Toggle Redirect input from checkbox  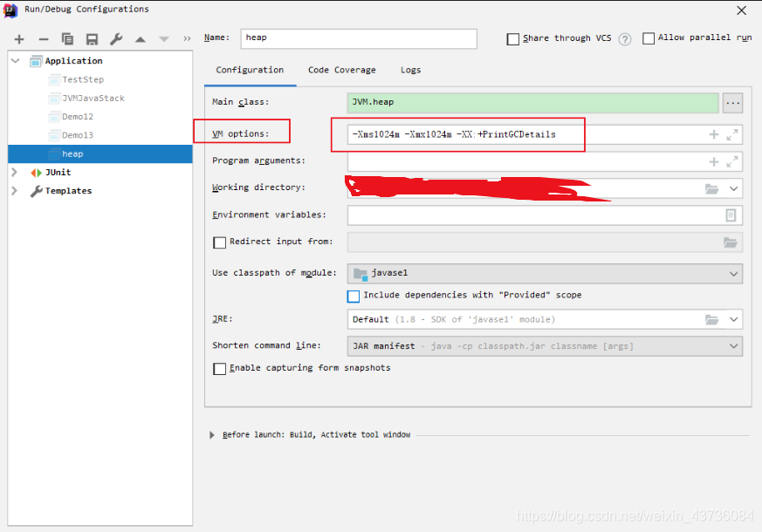click(x=220, y=242)
